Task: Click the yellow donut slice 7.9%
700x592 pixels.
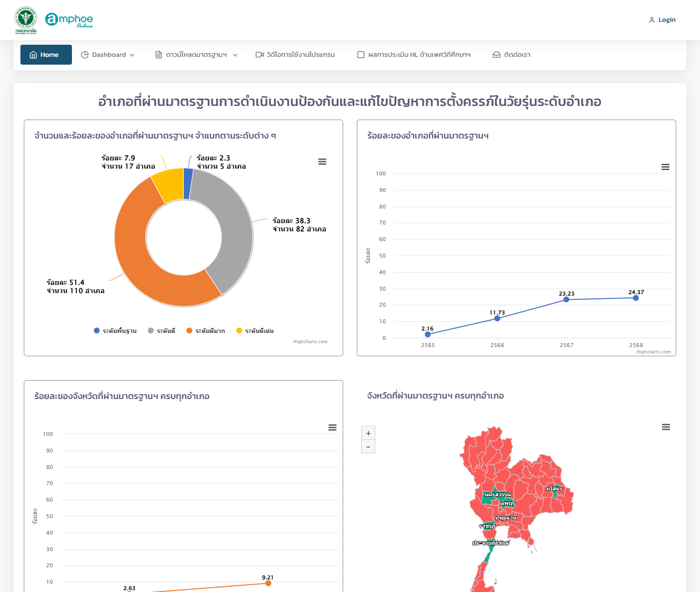Action: 169,186
